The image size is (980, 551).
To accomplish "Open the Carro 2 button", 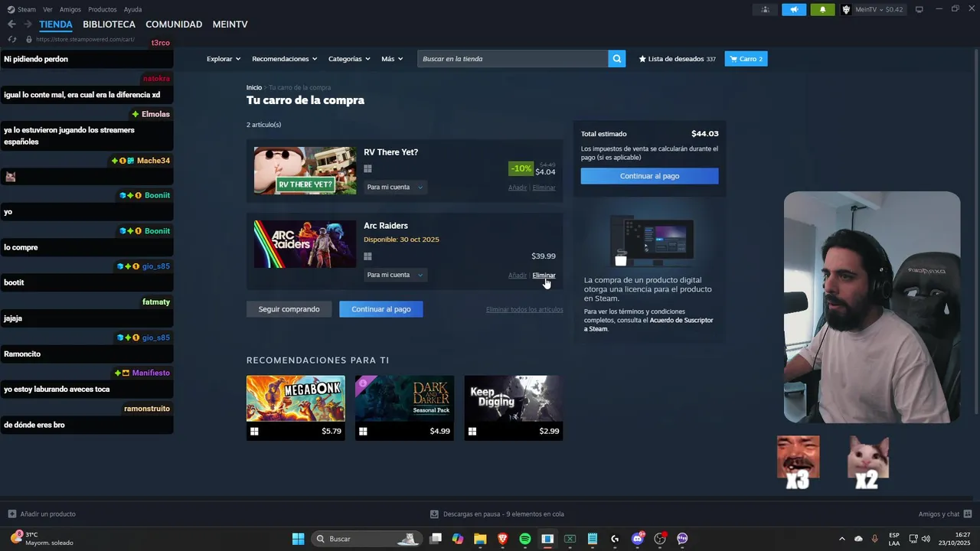I will point(746,59).
